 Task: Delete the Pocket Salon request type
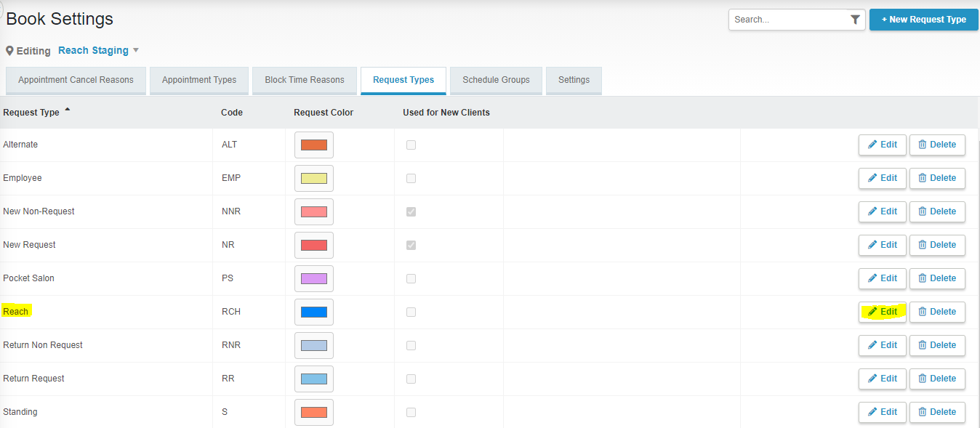937,278
